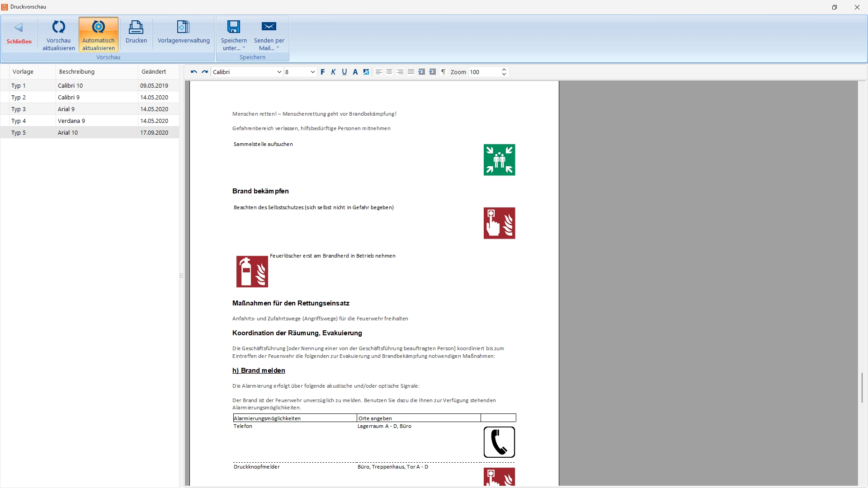The height and width of the screenshot is (488, 868).
Task: Click the justify text alignment icon
Action: 411,72
